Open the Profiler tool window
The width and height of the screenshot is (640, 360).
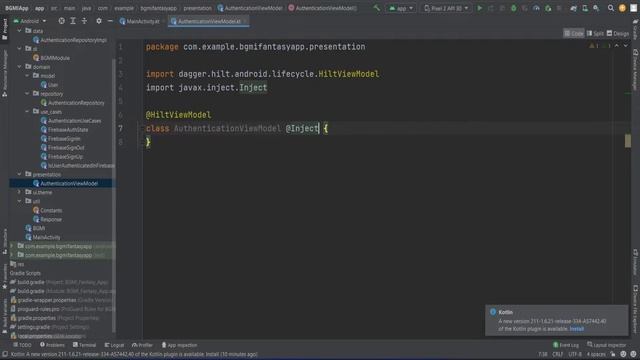142,345
